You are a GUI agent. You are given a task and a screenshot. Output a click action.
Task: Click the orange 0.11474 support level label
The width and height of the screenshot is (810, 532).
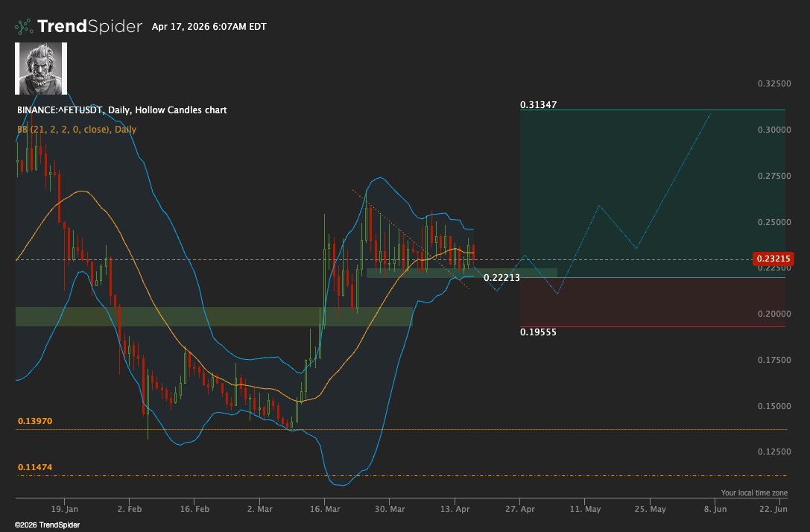tap(34, 467)
